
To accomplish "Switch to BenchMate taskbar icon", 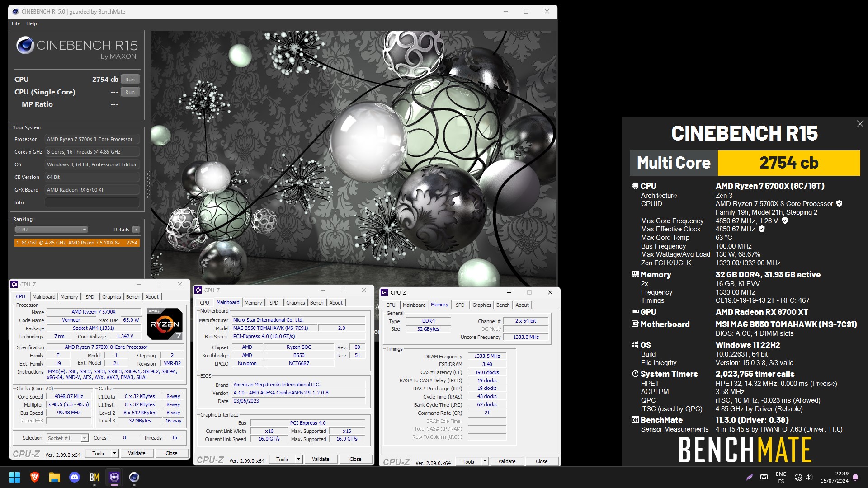I will point(94,477).
